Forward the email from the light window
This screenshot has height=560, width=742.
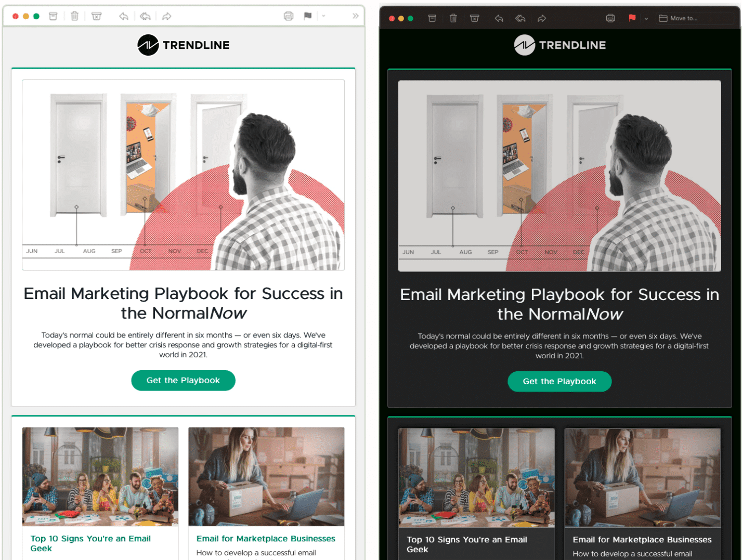[167, 16]
